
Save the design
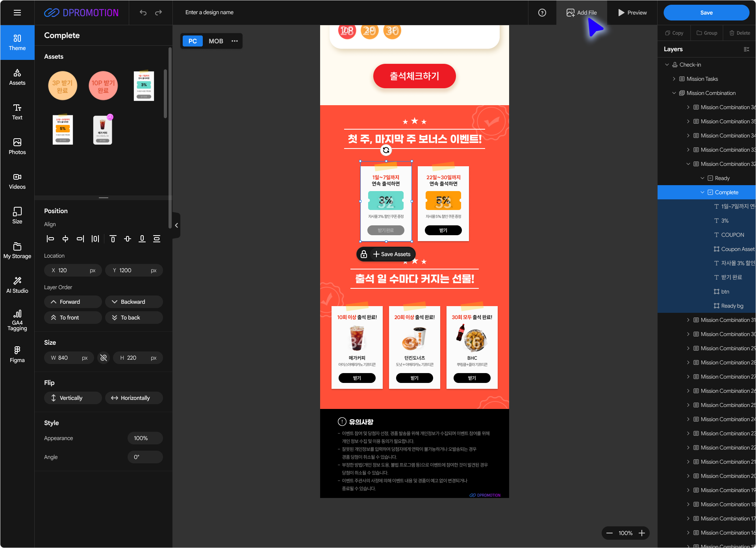tap(706, 13)
